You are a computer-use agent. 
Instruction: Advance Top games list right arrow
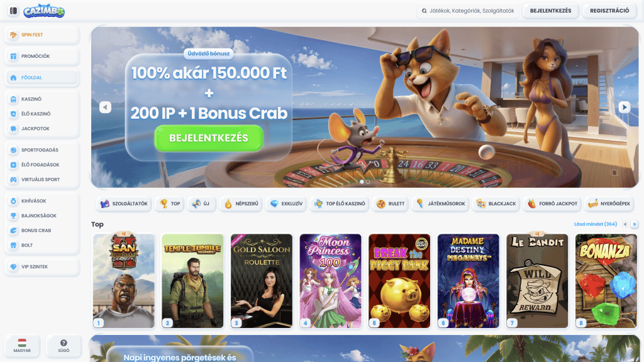(635, 224)
